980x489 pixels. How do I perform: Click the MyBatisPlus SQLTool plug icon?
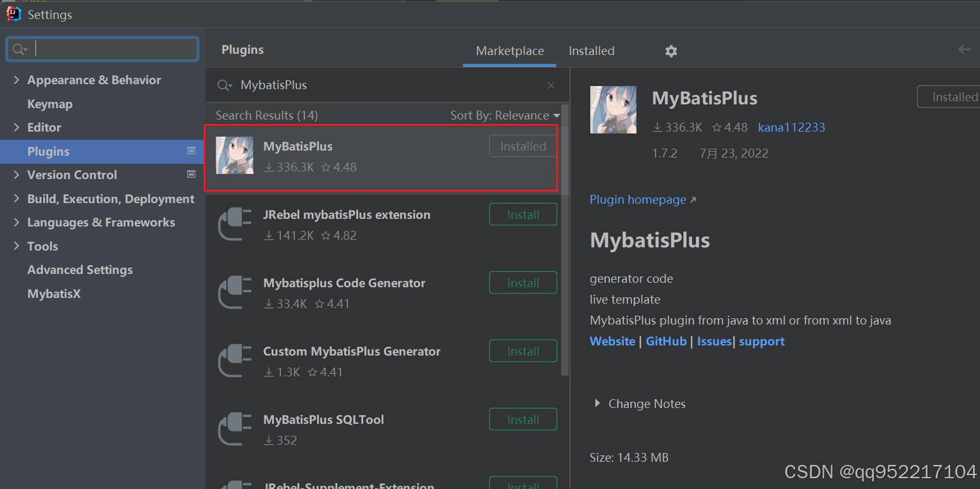(x=235, y=429)
